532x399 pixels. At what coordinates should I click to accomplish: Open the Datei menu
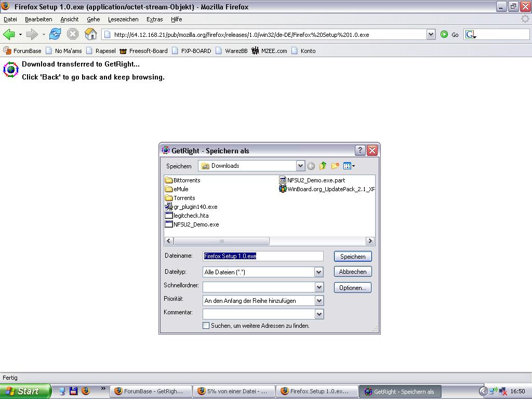point(10,19)
